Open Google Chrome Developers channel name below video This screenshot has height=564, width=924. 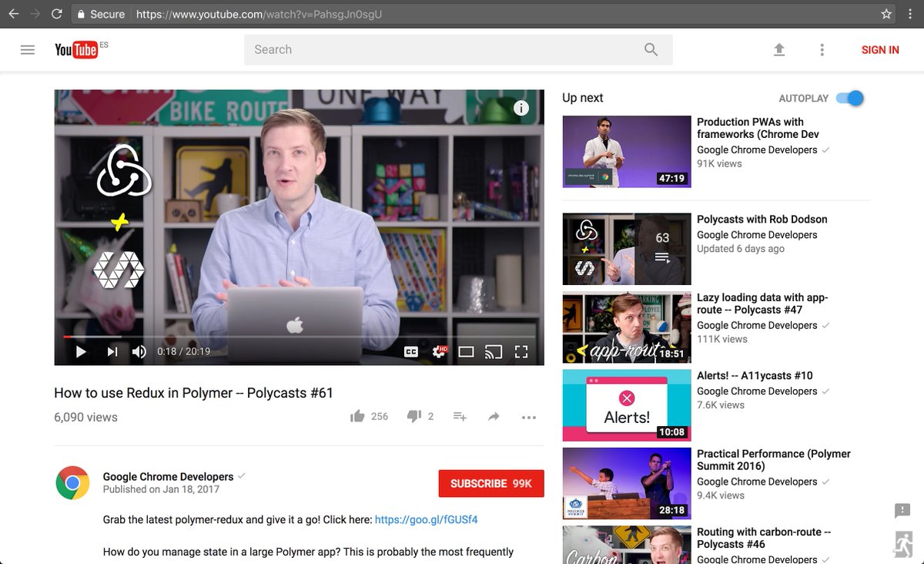tap(168, 476)
